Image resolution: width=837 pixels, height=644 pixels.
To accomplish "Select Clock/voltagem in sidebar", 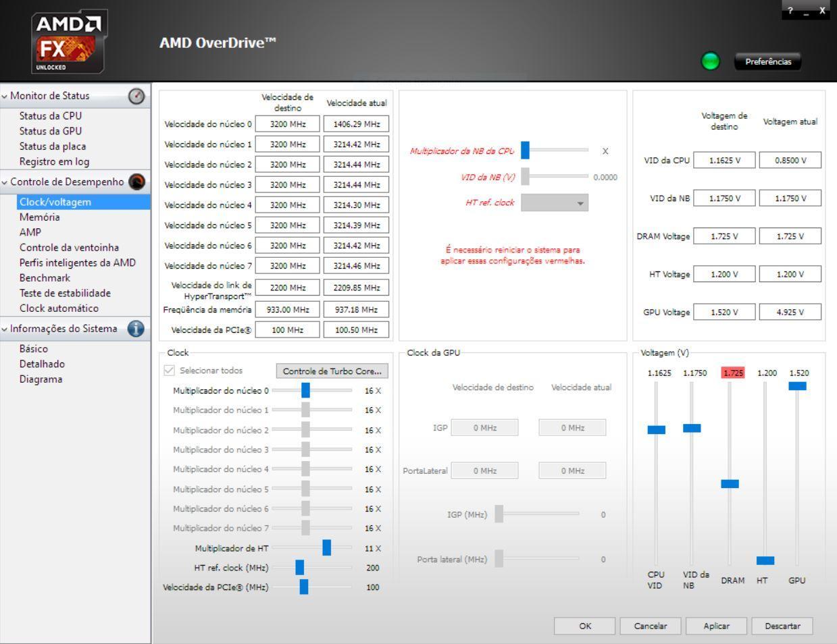I will (x=84, y=202).
